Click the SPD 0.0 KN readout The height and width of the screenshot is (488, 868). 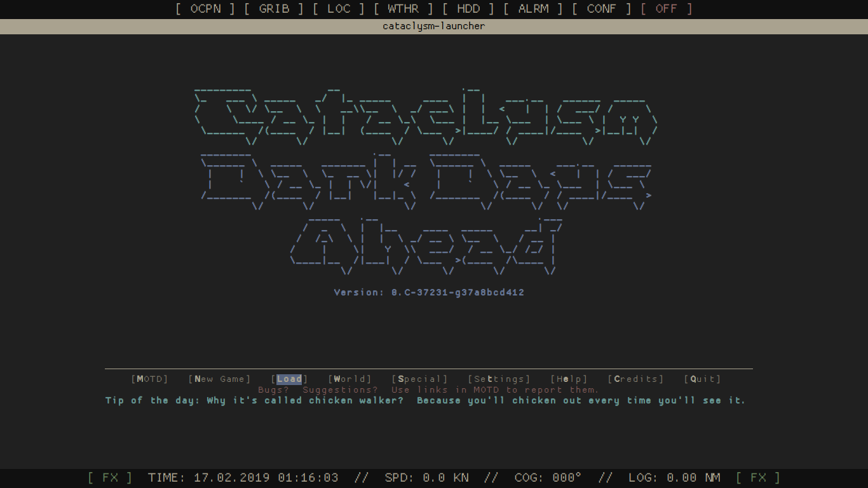(427, 478)
